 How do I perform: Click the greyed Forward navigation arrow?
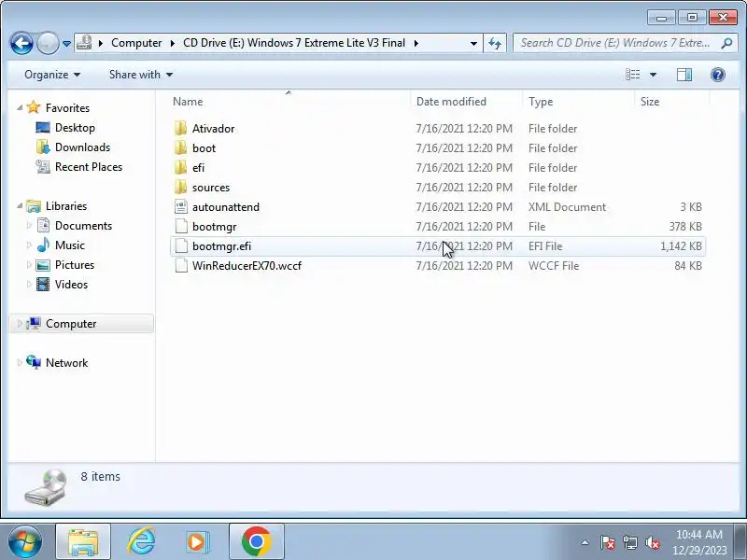coord(48,44)
